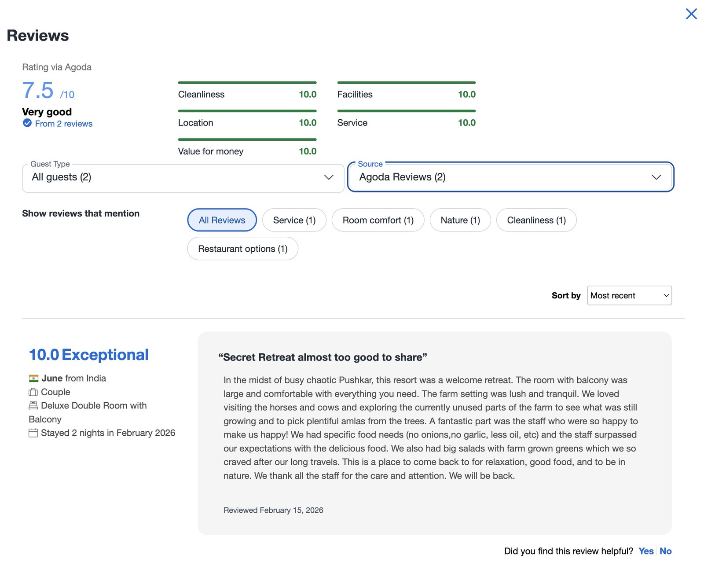Click the bed icon beside Deluxe Double Room

point(33,405)
